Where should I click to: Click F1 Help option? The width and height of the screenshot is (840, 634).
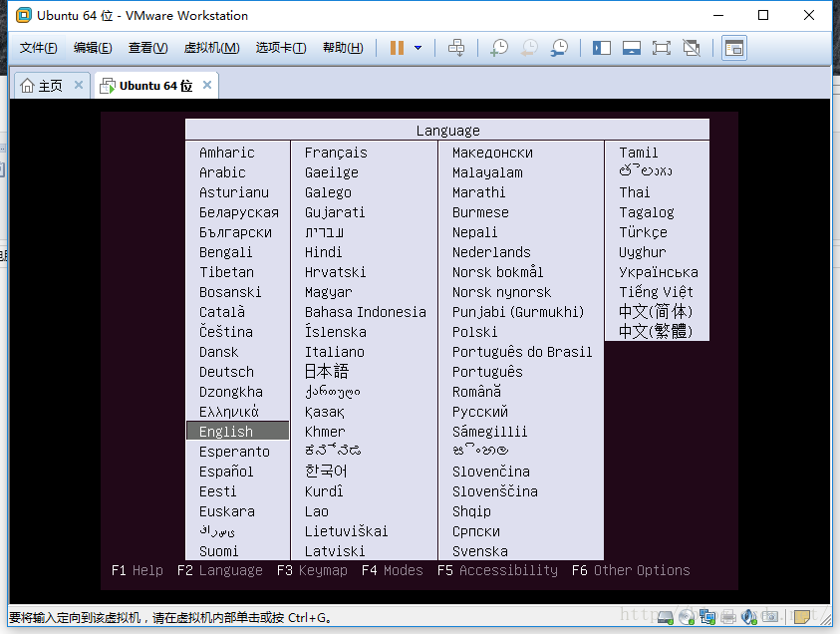click(138, 570)
